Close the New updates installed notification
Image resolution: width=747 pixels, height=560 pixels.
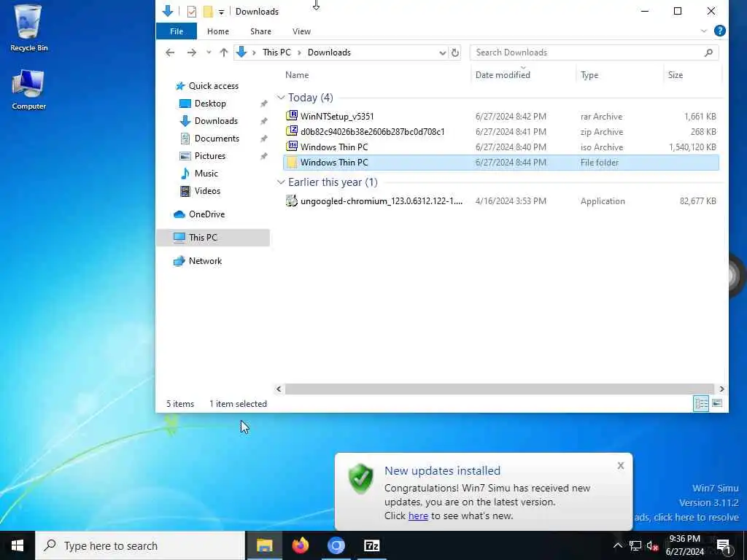click(x=620, y=466)
